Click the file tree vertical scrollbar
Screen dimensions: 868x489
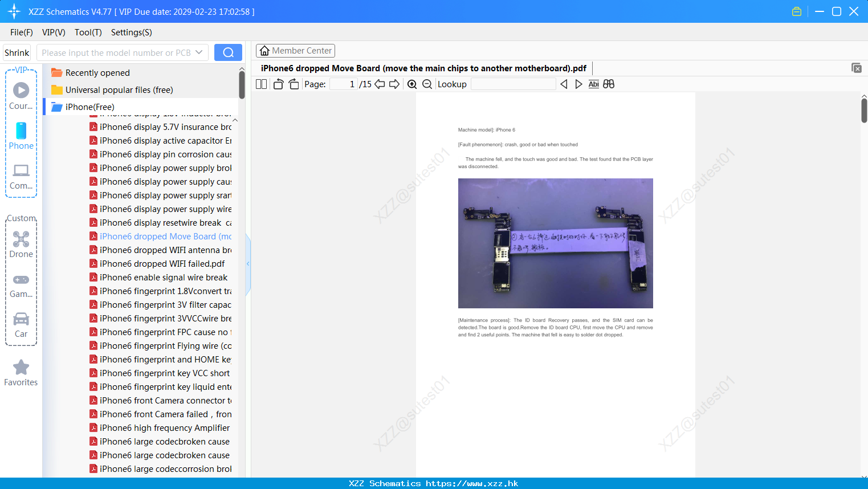pos(242,84)
